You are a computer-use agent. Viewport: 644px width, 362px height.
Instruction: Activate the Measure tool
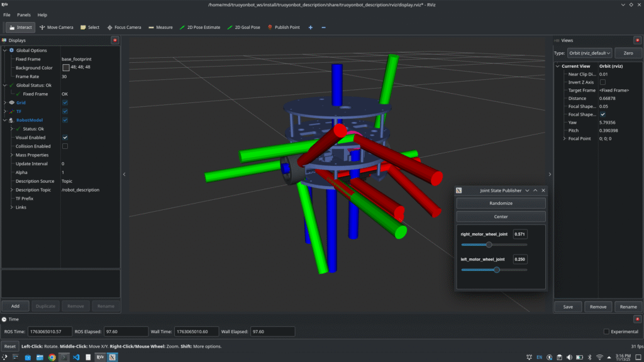pyautogui.click(x=160, y=28)
